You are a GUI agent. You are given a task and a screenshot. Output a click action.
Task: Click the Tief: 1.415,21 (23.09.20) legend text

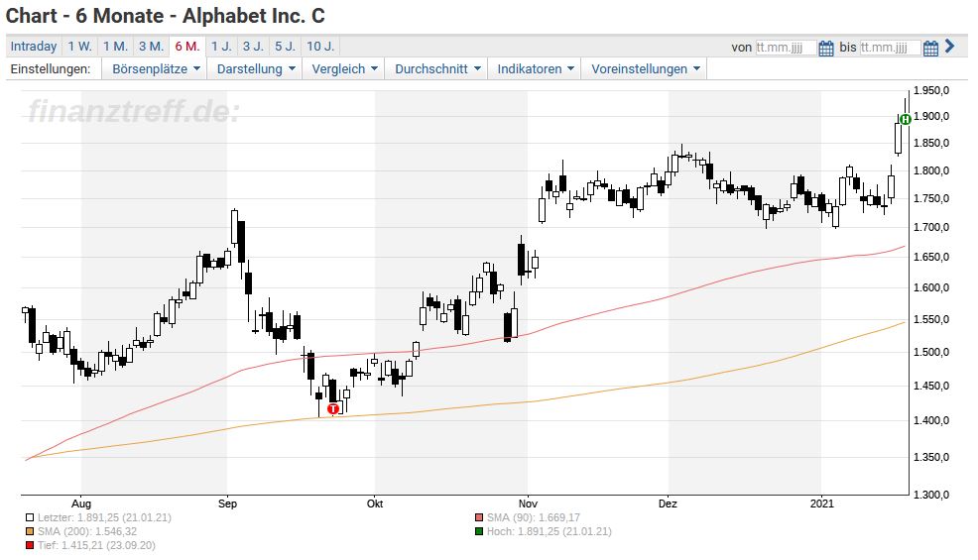[x=96, y=545]
